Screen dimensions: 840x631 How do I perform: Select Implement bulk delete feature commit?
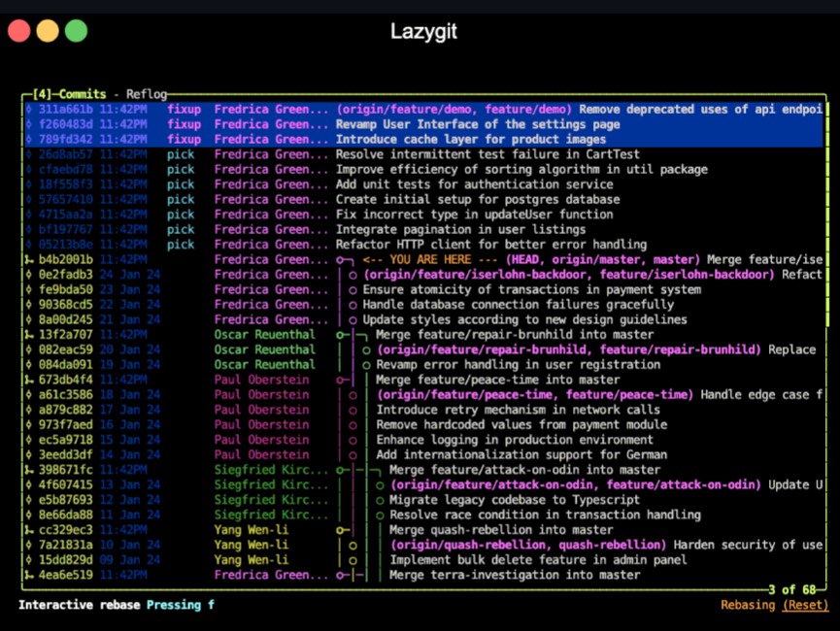[x=423, y=559]
